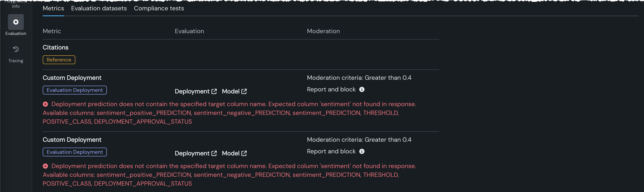Click info icon beside first Report and block
Image resolution: width=644 pixels, height=192 pixels.
(x=362, y=89)
